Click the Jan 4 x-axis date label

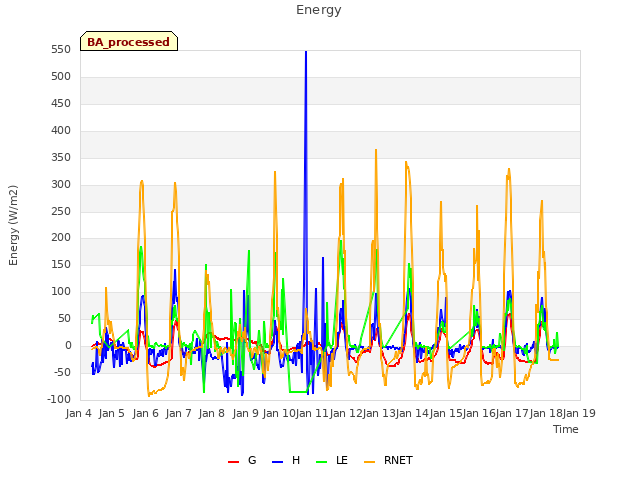pyautogui.click(x=79, y=413)
